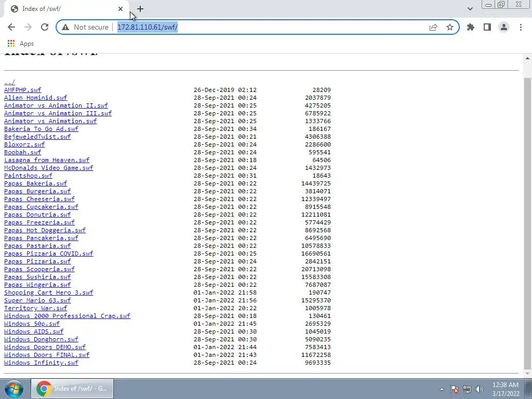Image resolution: width=532 pixels, height=399 pixels.
Task: Click the Chrome taskbar button
Action: [x=72, y=389]
